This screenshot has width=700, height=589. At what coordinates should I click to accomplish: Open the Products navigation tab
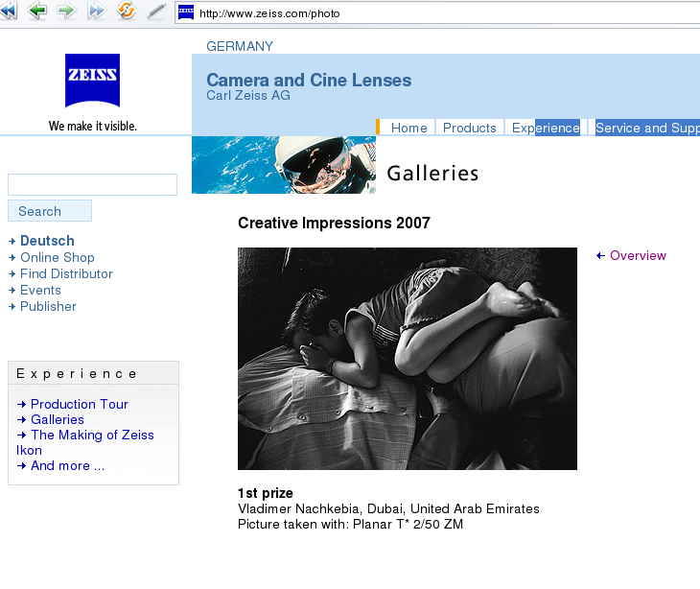pos(469,128)
